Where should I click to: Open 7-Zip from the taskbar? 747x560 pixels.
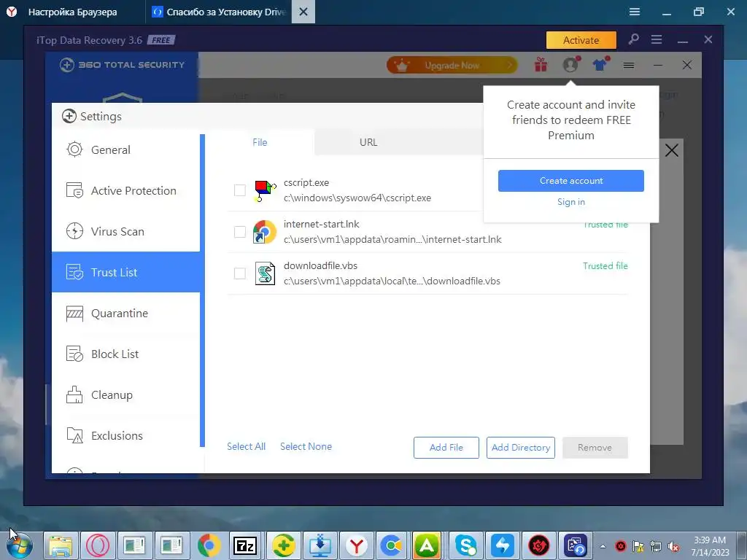click(x=245, y=545)
